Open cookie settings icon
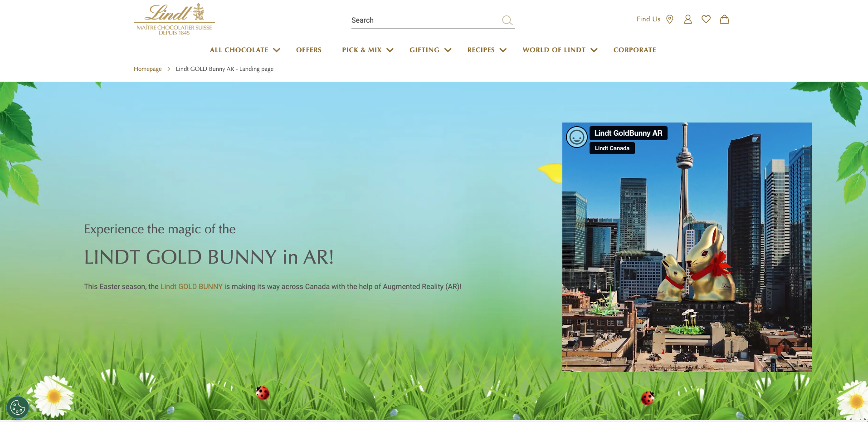 [x=18, y=407]
